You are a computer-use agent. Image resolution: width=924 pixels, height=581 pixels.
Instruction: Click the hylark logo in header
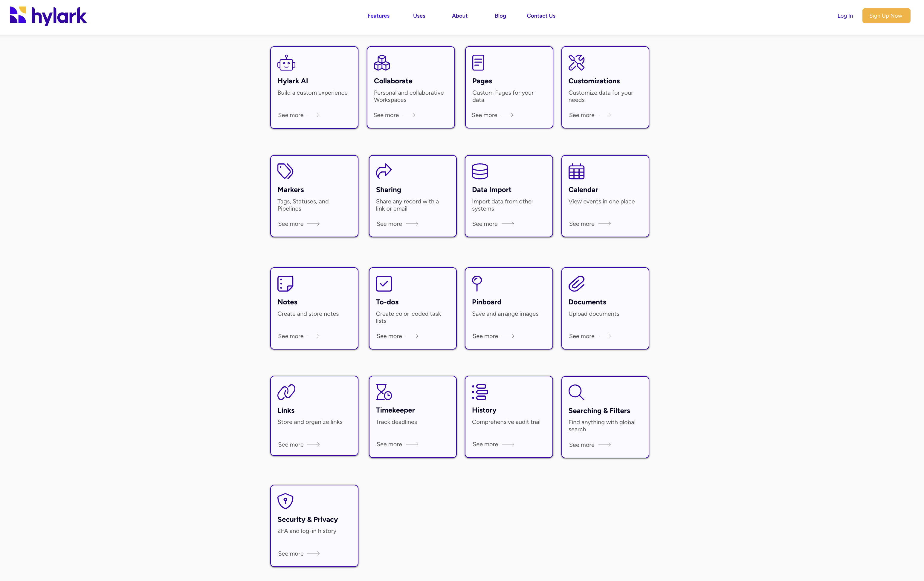(x=48, y=16)
